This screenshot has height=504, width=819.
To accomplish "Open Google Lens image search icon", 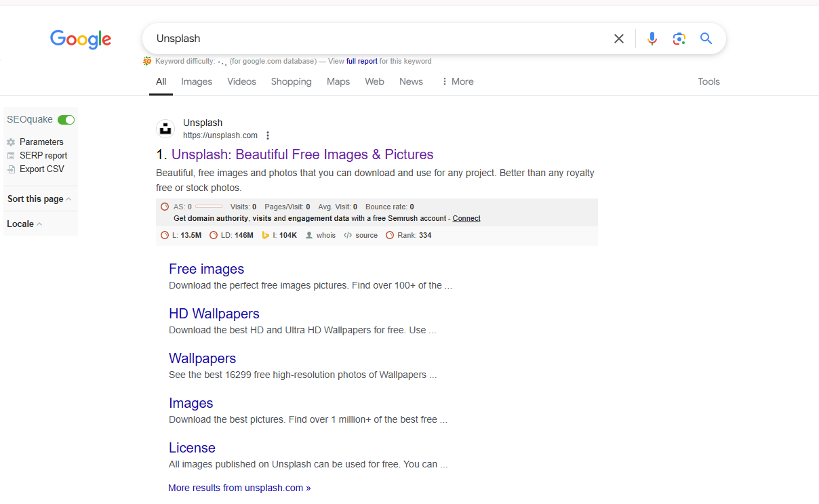I will pos(679,39).
